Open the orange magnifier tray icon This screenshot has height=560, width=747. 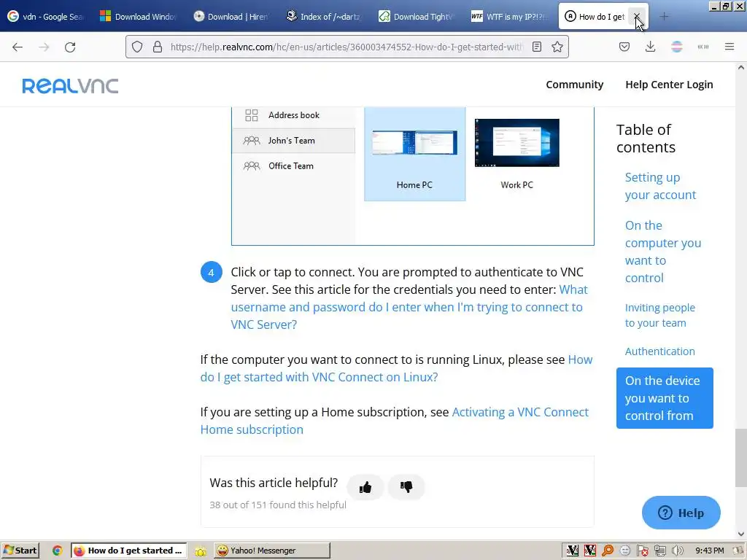click(608, 551)
